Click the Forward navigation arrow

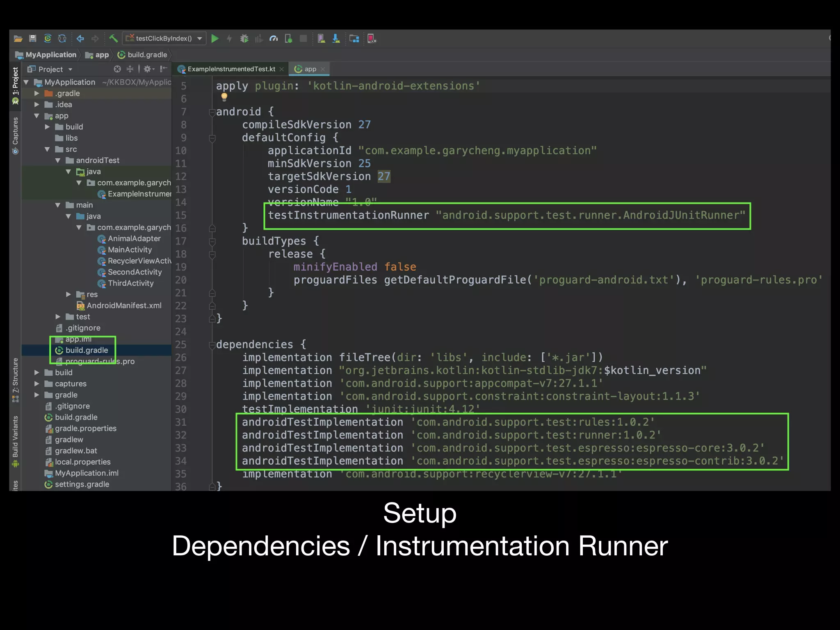click(95, 39)
